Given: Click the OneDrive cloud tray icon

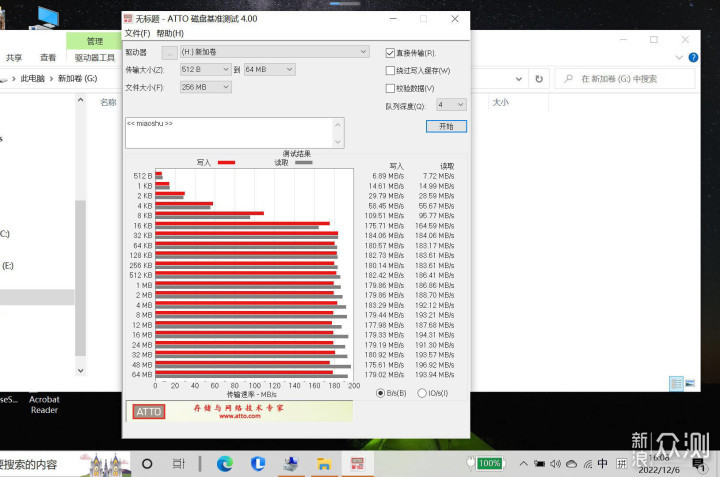Looking at the screenshot, I should point(571,464).
